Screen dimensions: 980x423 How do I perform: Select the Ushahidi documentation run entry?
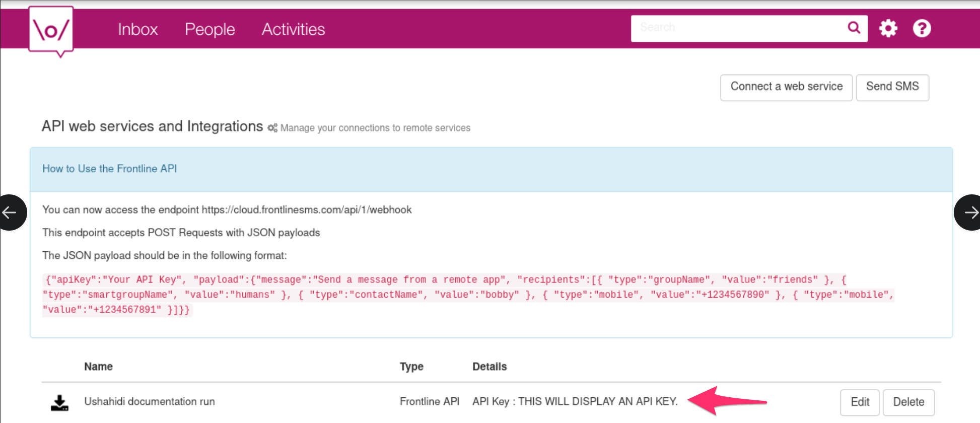coord(149,401)
